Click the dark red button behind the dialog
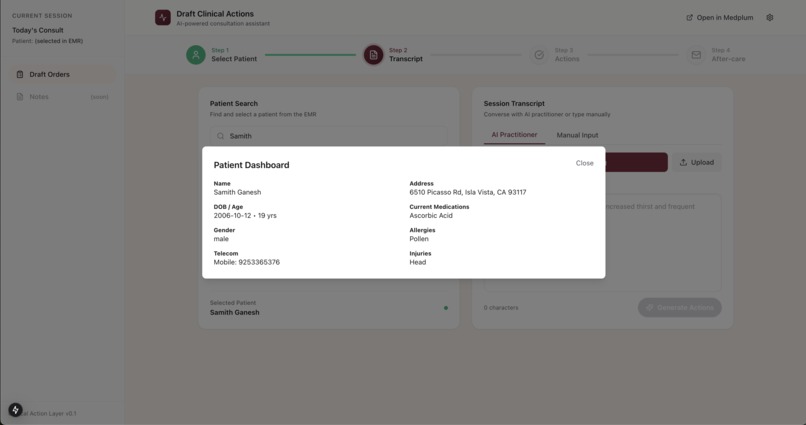This screenshot has width=806, height=425. point(636,162)
